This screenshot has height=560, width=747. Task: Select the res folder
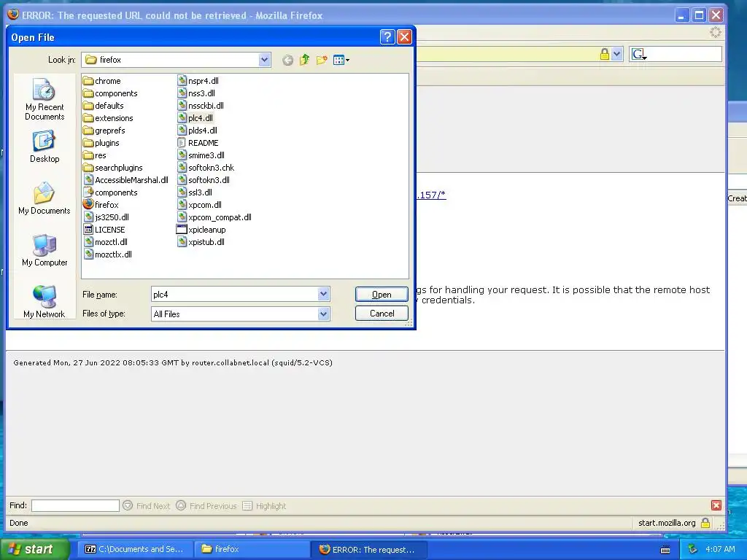[x=94, y=155]
